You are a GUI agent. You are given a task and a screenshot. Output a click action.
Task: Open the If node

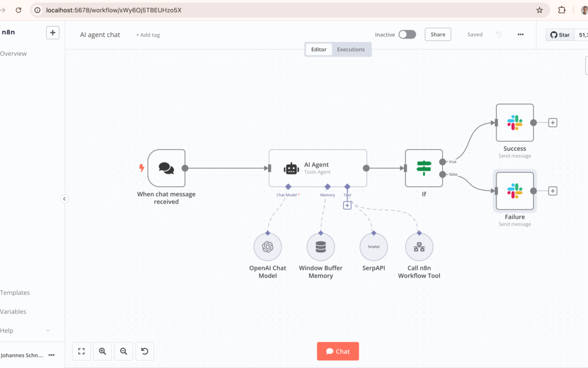424,168
